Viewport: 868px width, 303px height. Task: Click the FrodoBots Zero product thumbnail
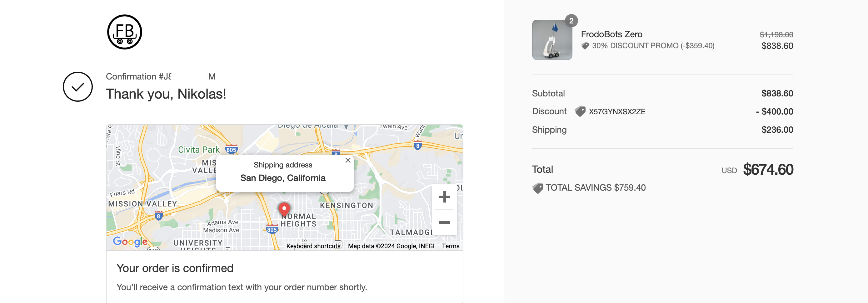(551, 40)
